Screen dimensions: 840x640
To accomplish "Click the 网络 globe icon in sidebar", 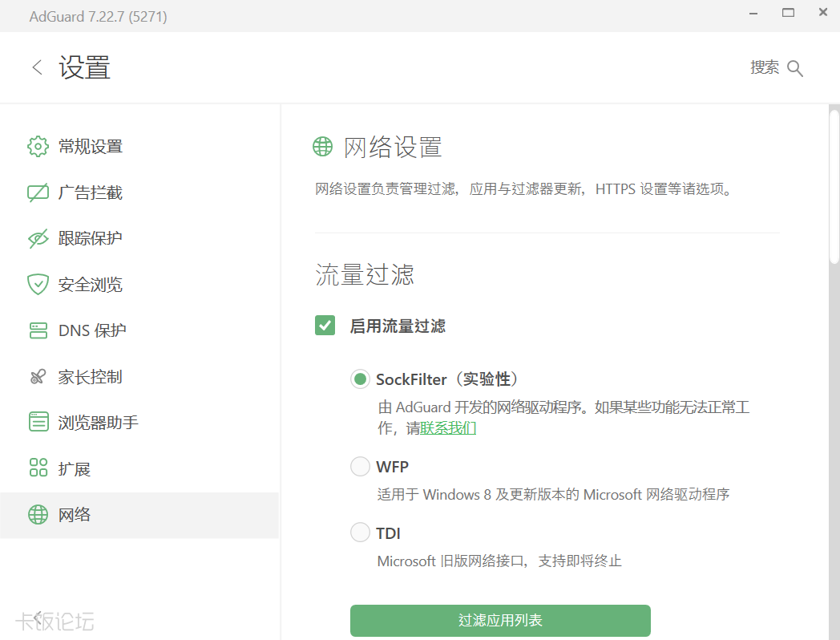I will 38,515.
